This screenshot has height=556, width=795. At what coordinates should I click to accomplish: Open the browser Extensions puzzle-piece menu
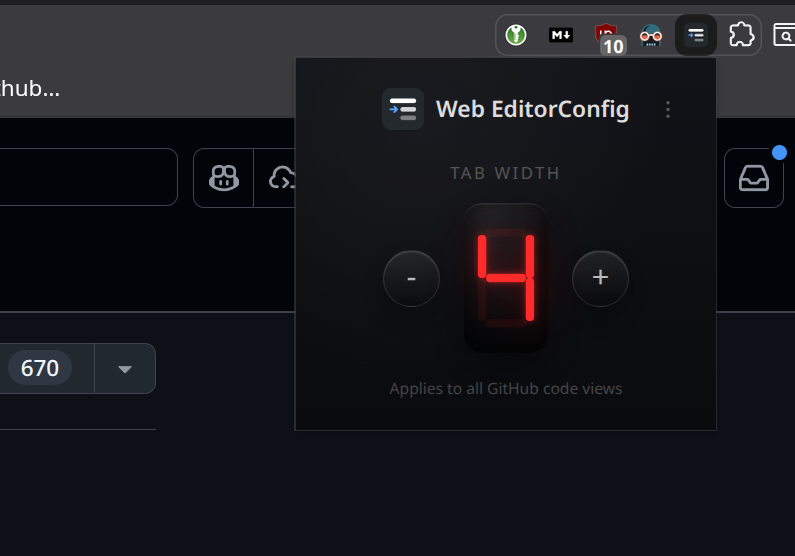point(741,35)
